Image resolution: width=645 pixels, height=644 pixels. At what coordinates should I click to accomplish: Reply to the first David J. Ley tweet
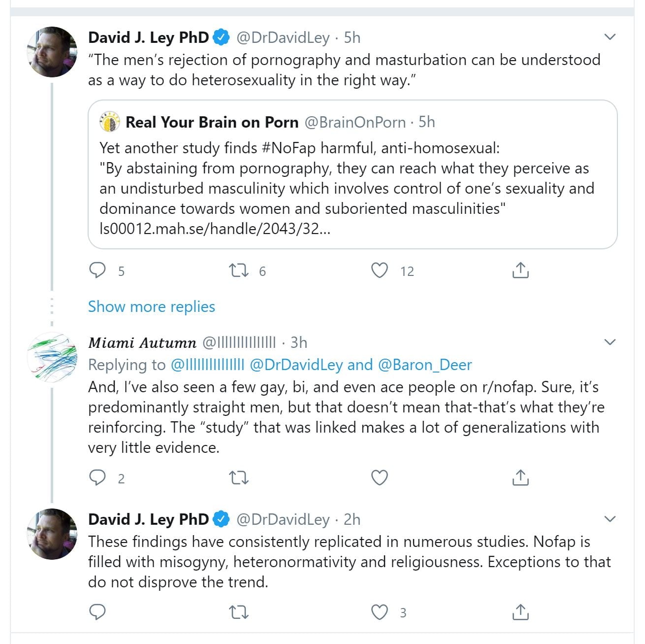click(x=97, y=271)
